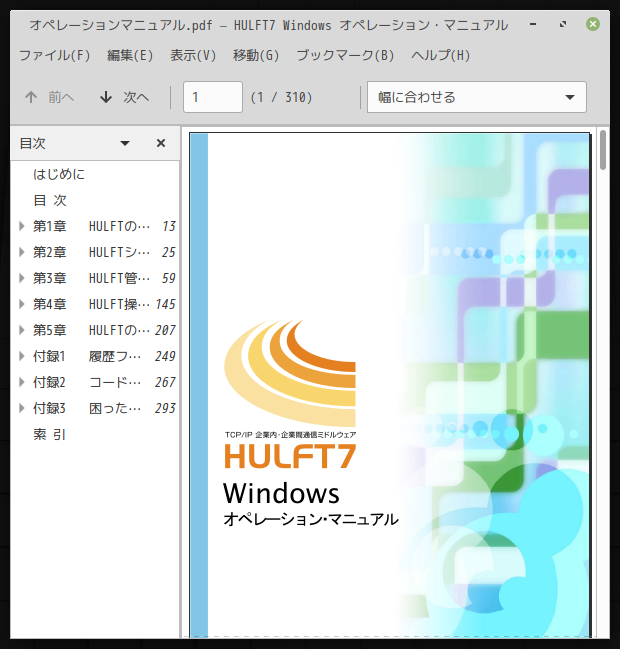Expand the 第1章 tree item
This screenshot has width=620, height=649.
[22, 226]
